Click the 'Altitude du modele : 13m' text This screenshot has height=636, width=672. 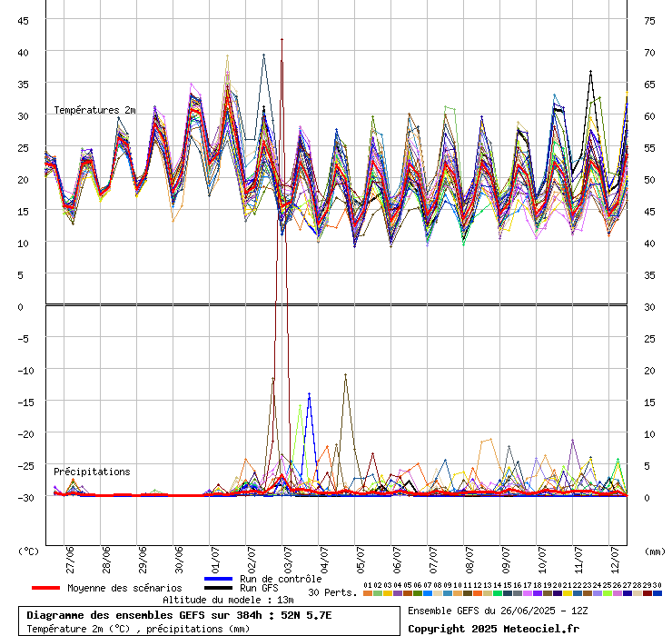pos(228,600)
